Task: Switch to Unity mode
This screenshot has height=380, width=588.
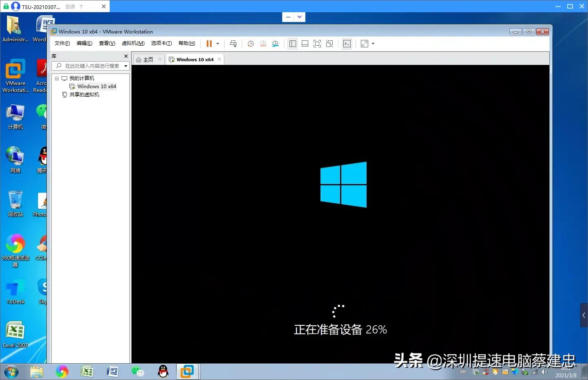Action: [x=329, y=44]
